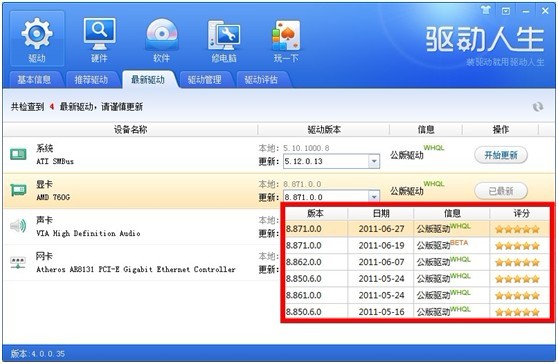Open the 玩一下 cards icon section
Screen dimensions: 558x364
pyautogui.click(x=286, y=38)
